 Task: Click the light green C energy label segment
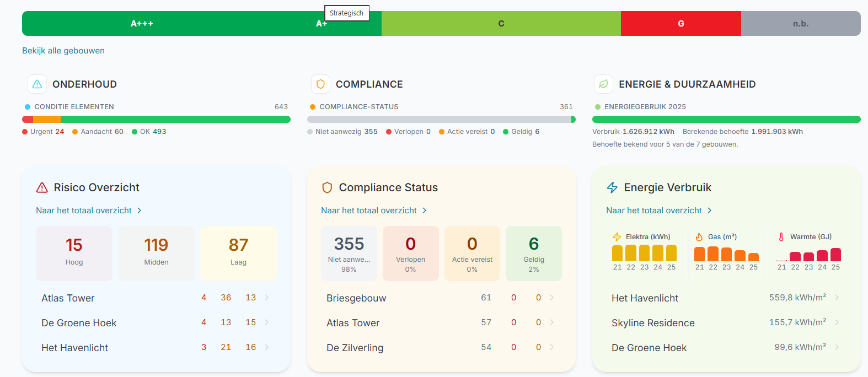501,24
